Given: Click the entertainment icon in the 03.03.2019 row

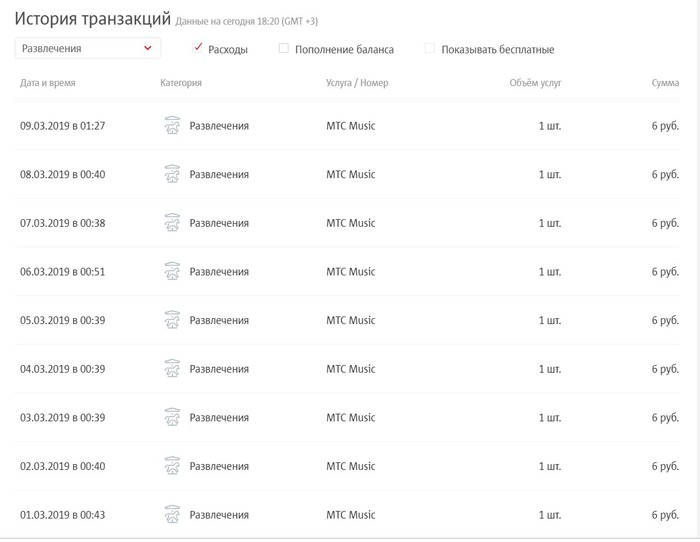Looking at the screenshot, I should pos(172,418).
